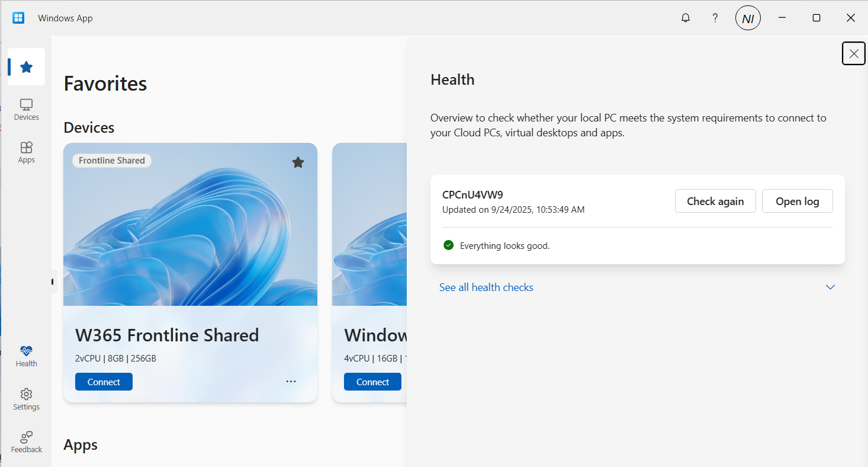Screen dimensions: 868x467
Task: Unfavorite the W365 Frontline Shared device star
Action: 298,162
